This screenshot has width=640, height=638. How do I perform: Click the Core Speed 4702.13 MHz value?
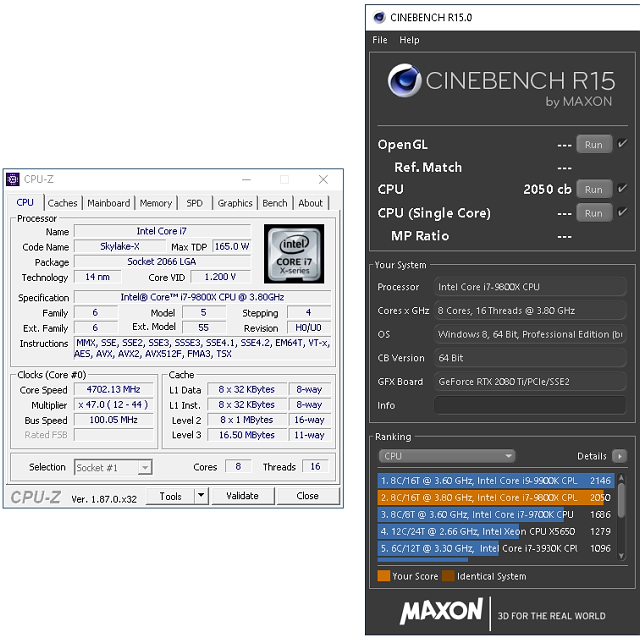(113, 389)
